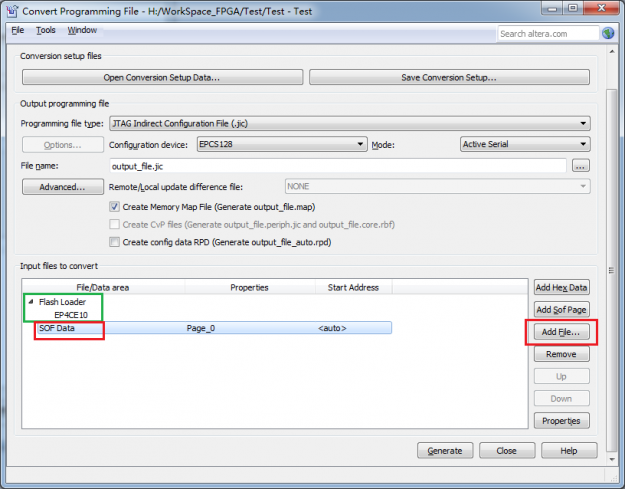Click the File/Data area column header

(x=103, y=287)
